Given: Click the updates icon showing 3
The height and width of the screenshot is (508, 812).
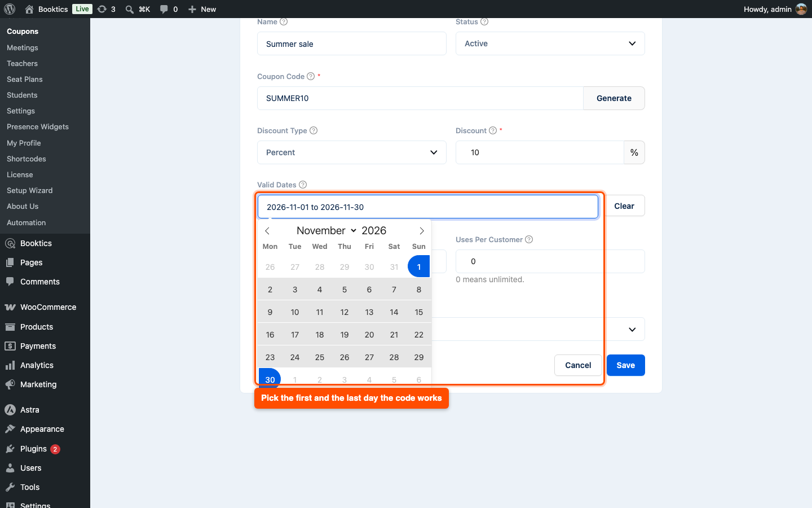Looking at the screenshot, I should [102, 9].
